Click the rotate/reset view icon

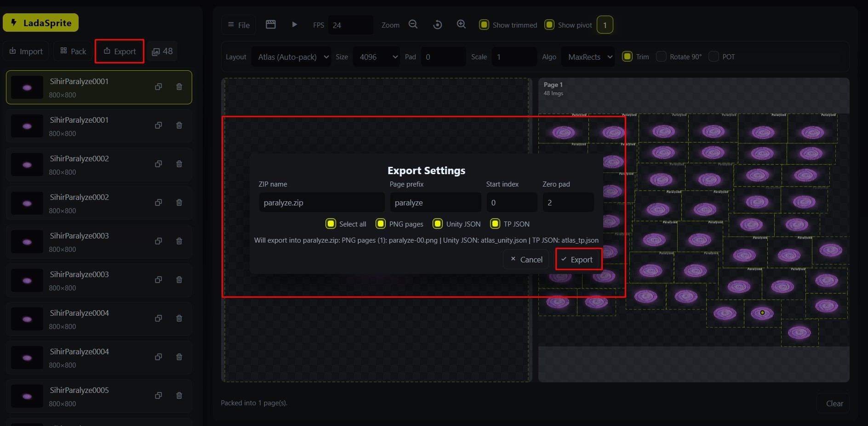coord(437,24)
